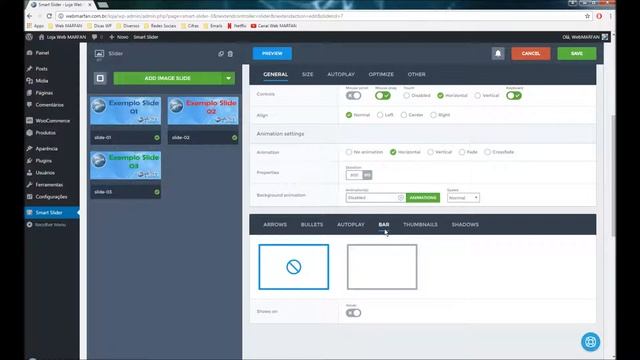Select No animation radio option
Viewport: 640px width, 360px height.
coord(349,152)
